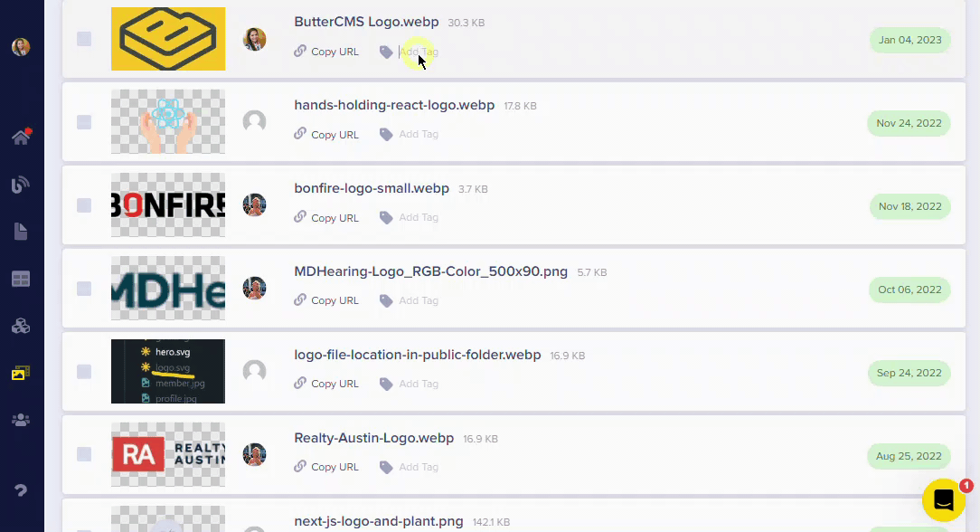
Task: Click the tag icon for Realty-Austin-Logo.webp
Action: pos(386,468)
